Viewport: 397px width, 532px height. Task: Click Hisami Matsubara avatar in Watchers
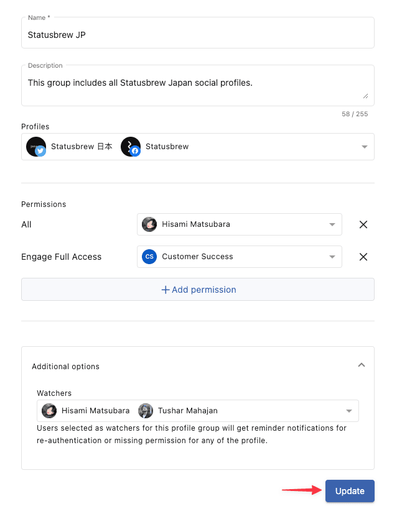tap(49, 411)
